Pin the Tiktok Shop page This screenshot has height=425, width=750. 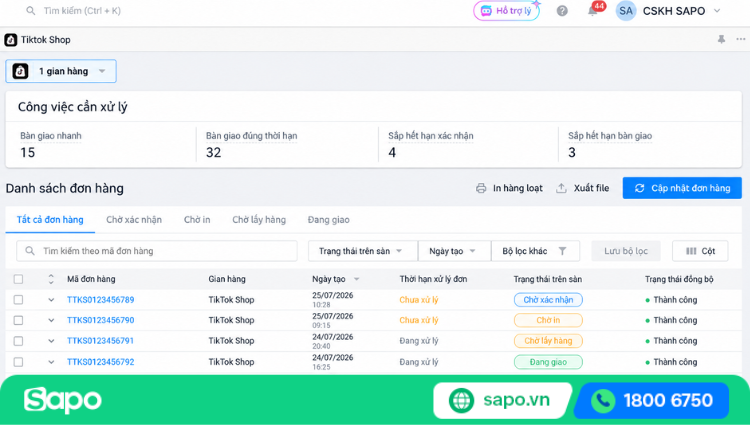[721, 40]
